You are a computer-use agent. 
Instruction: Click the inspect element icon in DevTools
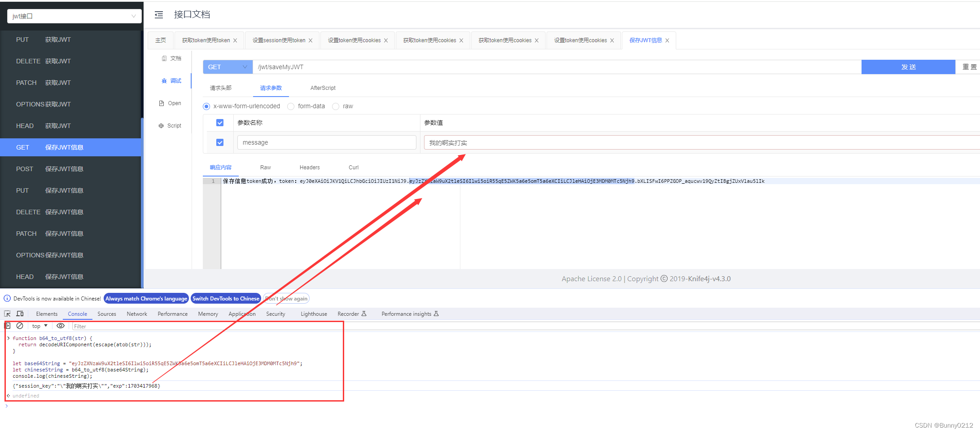pyautogui.click(x=8, y=314)
